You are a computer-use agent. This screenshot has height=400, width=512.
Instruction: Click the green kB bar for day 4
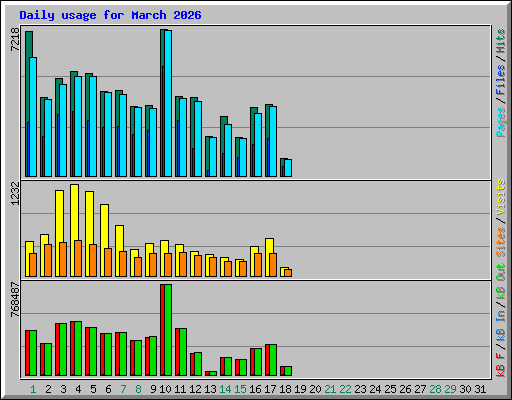pos(78,349)
